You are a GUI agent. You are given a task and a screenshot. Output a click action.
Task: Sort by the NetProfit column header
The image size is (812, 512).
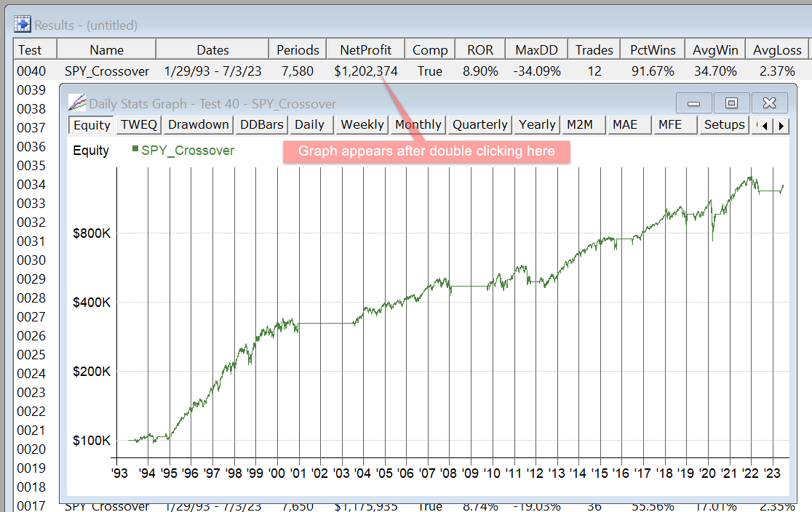(x=365, y=50)
